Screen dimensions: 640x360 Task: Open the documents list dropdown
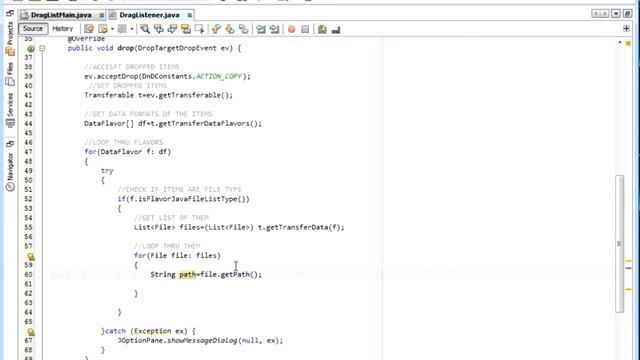(x=616, y=14)
